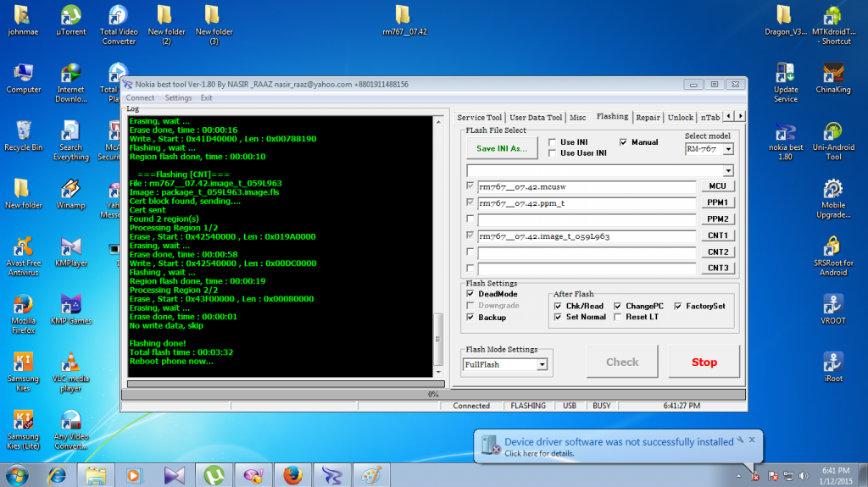Switch to the Repair tab
Viewport: 868px width, 487px height.
[x=648, y=117]
